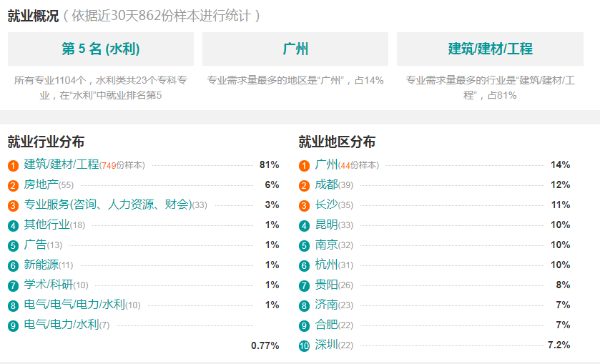Select the 成都 region link
600x364 pixels.
[326, 185]
